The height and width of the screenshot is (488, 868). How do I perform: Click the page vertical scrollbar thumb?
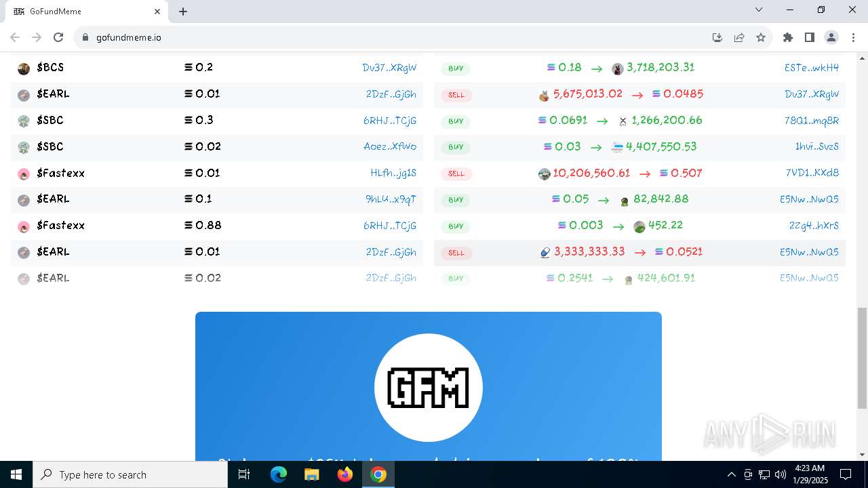(x=862, y=358)
